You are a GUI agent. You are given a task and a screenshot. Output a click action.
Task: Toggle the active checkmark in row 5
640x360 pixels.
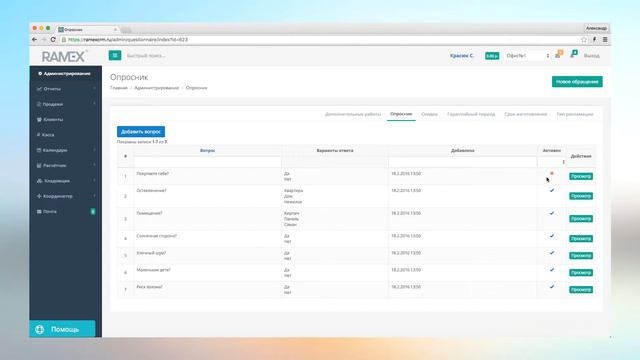[x=551, y=253]
